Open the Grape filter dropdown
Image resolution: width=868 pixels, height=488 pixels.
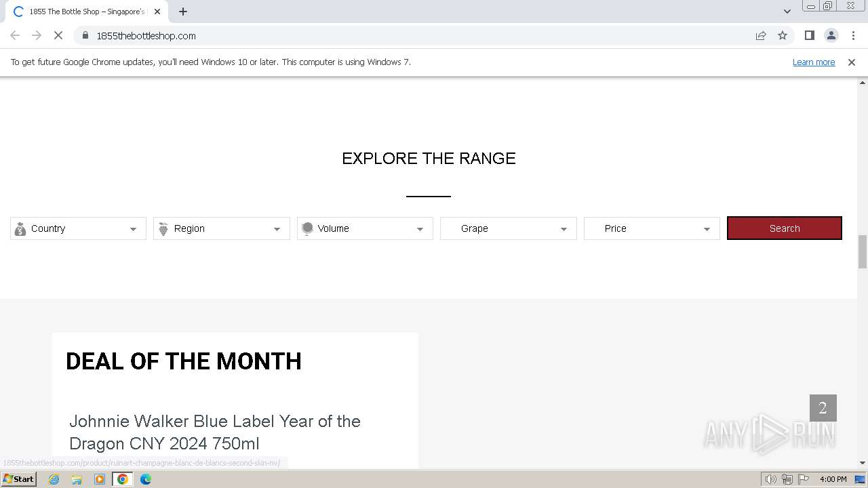pyautogui.click(x=509, y=228)
